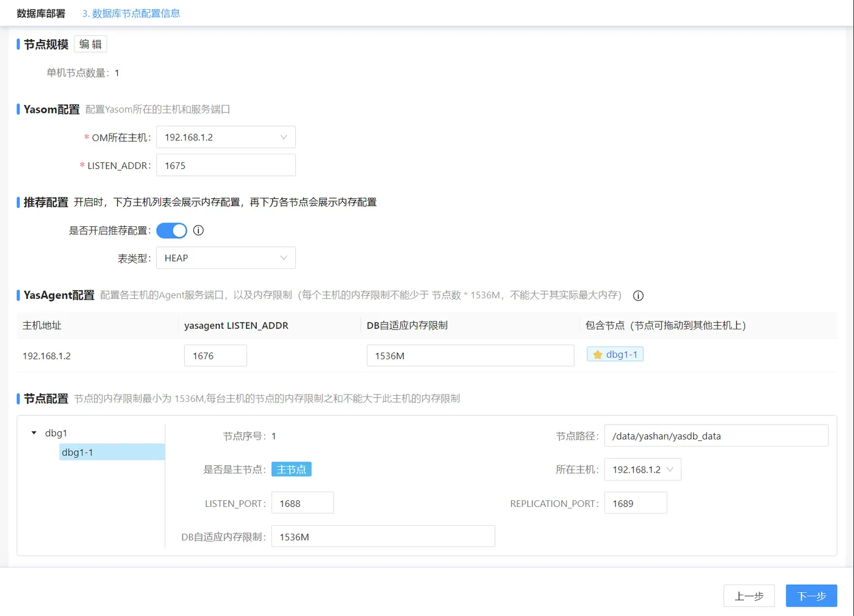Click the 上一步 previous step button
854x616 pixels.
pos(749,596)
